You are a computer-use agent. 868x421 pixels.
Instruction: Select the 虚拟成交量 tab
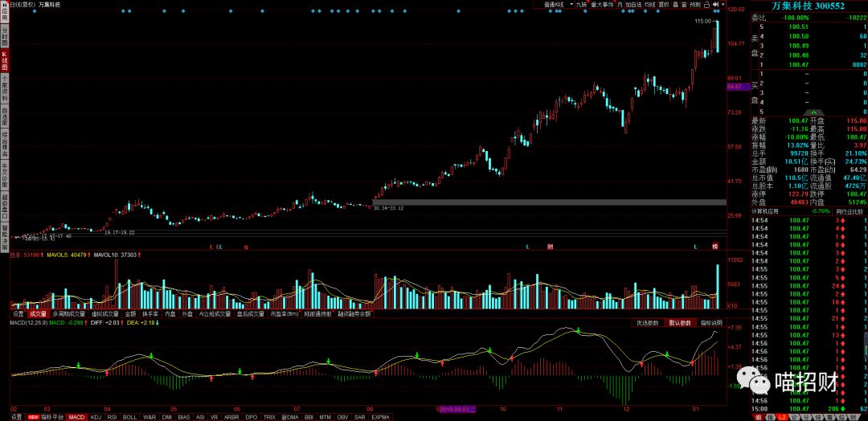pos(104,313)
